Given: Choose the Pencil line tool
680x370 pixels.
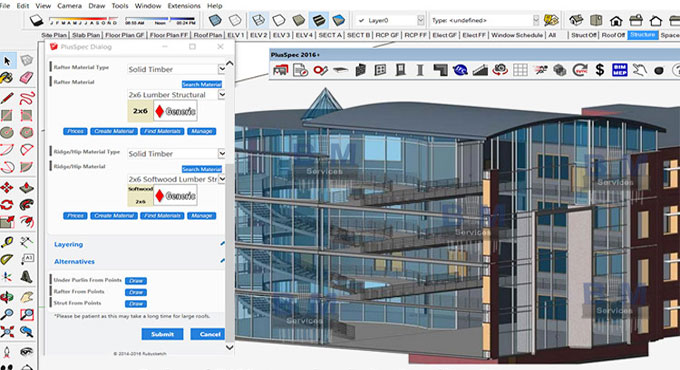Looking at the screenshot, I should point(7,98).
